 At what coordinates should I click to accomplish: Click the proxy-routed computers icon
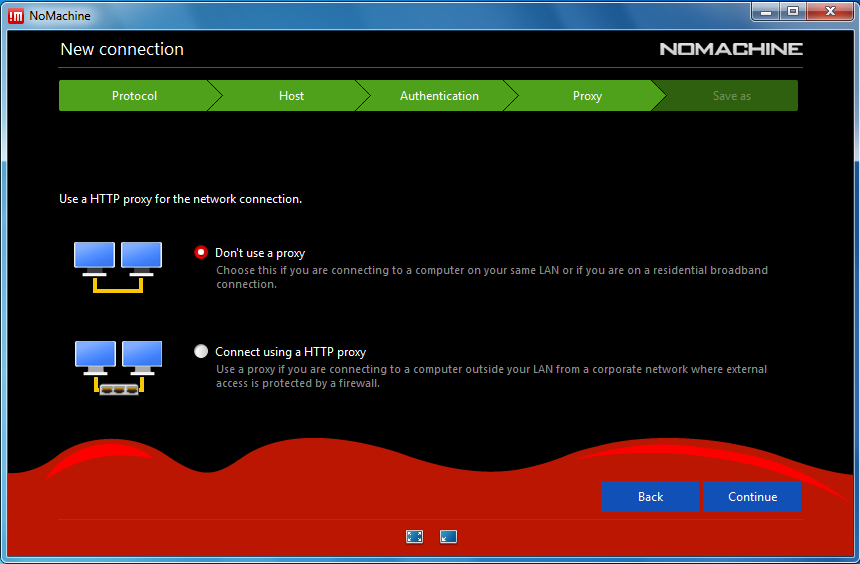pyautogui.click(x=118, y=367)
